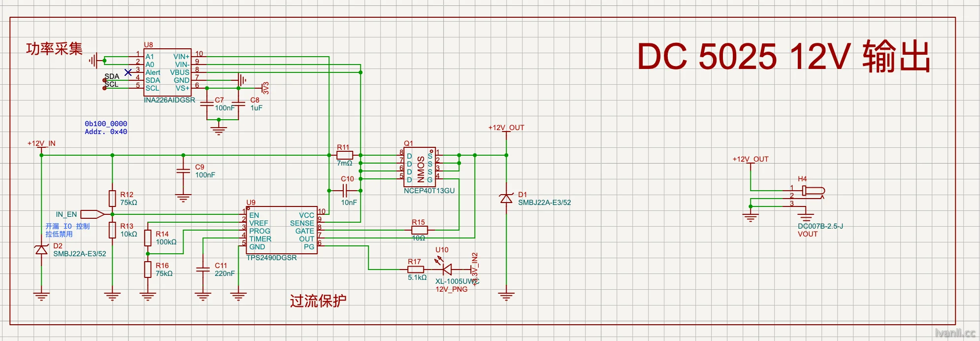Select the D1 TVS diode symbol
This screenshot has width=980, height=341.
[x=506, y=198]
